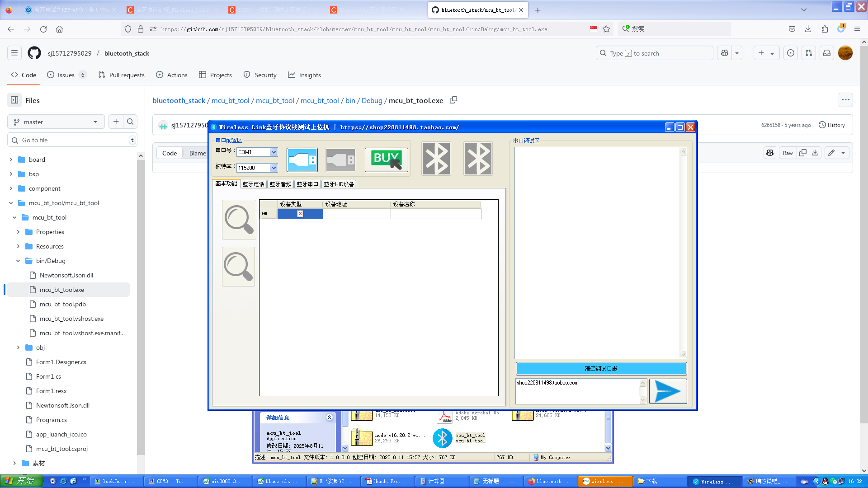Open the Issues repository tab
868x488 pixels.
pyautogui.click(x=67, y=75)
